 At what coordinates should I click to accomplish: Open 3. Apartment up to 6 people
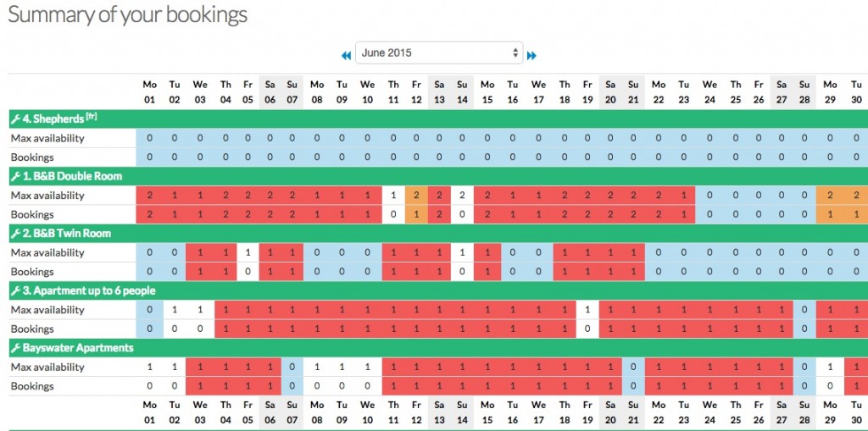click(x=89, y=291)
